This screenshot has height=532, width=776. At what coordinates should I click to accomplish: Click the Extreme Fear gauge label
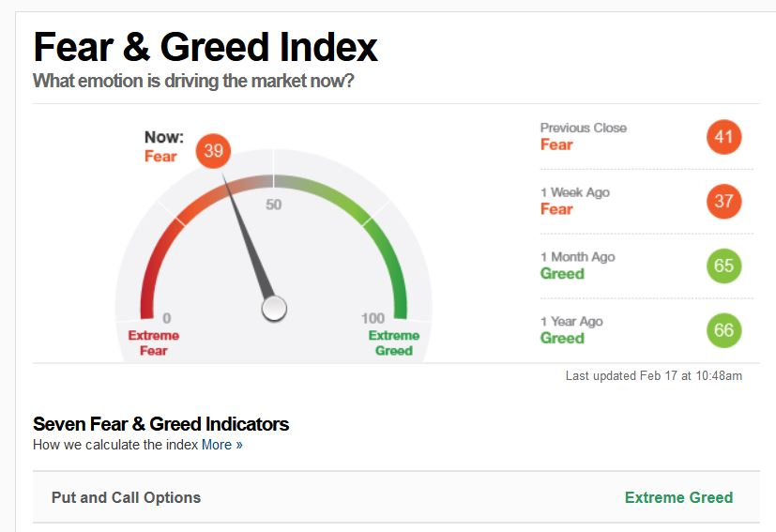point(154,343)
